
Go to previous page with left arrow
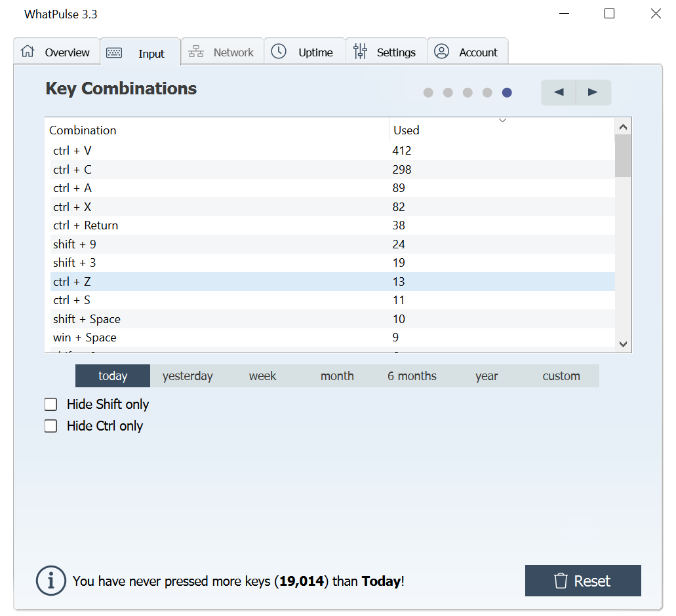tap(559, 92)
